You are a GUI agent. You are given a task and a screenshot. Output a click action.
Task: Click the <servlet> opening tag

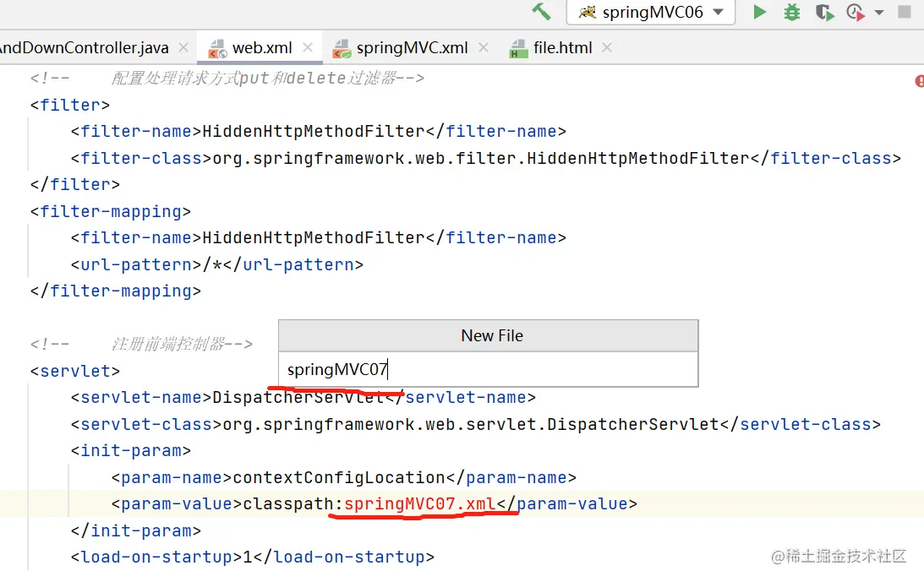point(75,371)
